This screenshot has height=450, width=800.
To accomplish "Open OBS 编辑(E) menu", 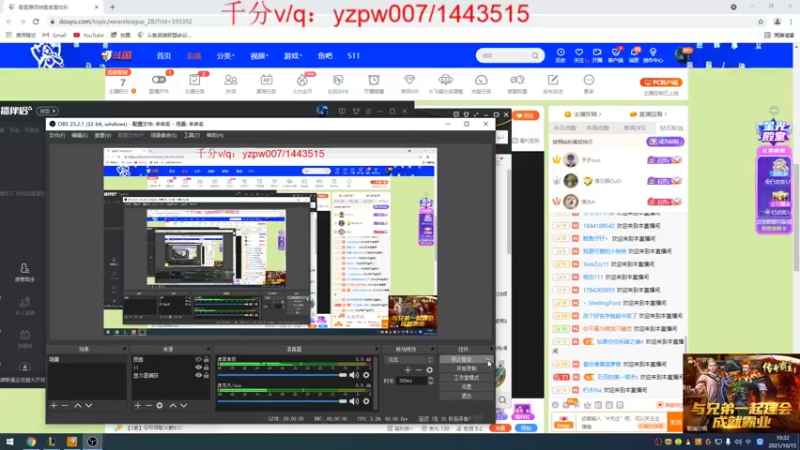I will (x=79, y=135).
